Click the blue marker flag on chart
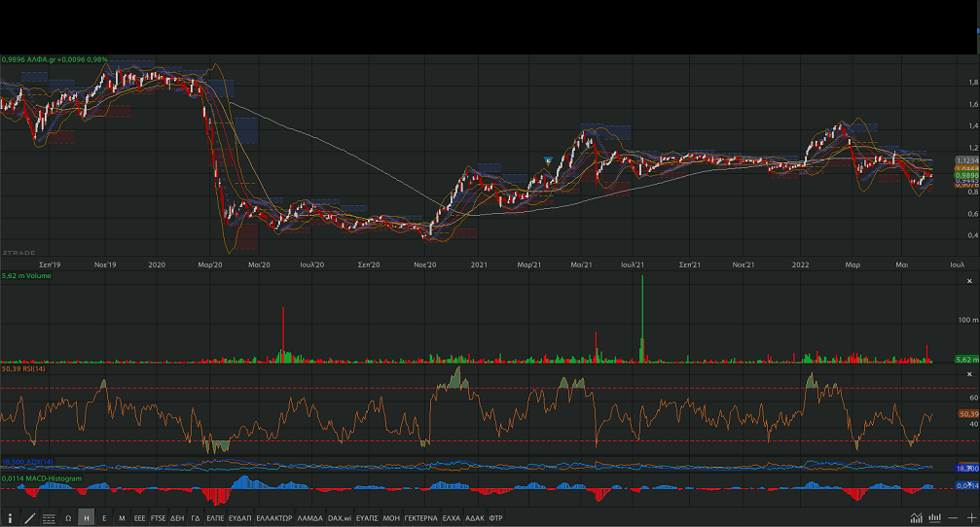 (549, 159)
